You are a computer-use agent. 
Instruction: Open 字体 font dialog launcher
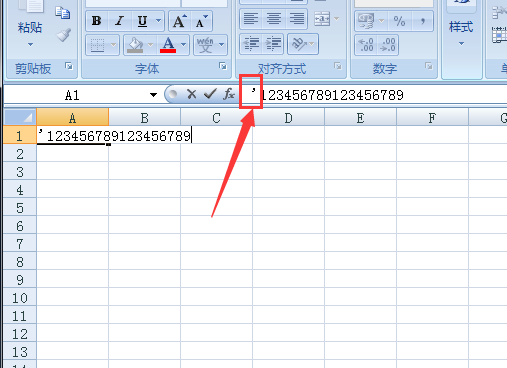[x=223, y=66]
